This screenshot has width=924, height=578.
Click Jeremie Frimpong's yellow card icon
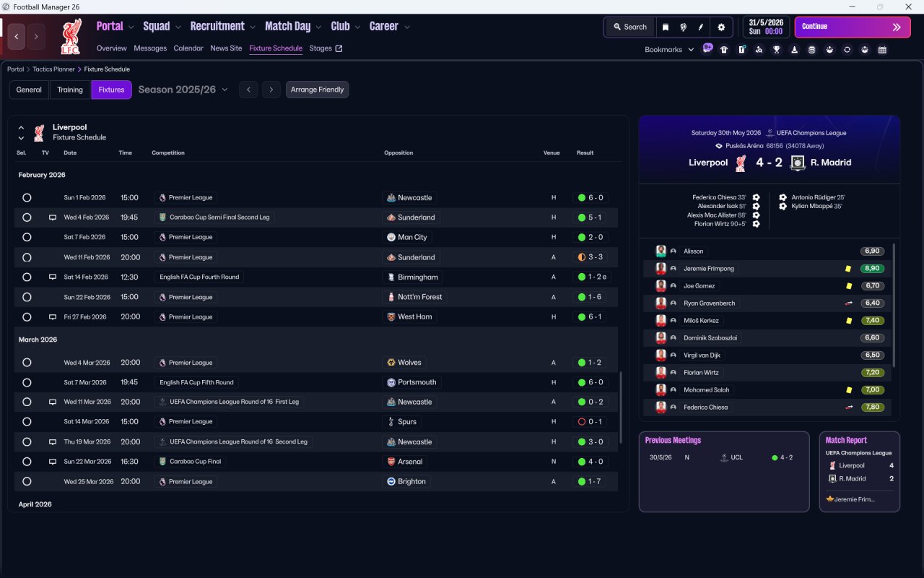tap(849, 269)
